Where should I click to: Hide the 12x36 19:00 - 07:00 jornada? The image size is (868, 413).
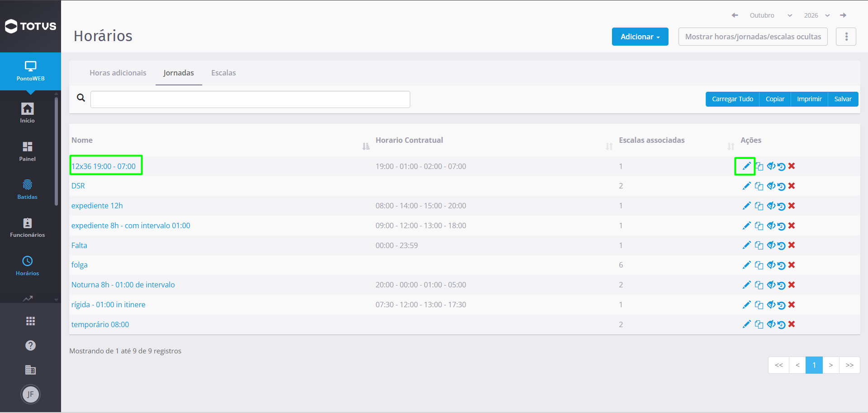click(x=771, y=166)
